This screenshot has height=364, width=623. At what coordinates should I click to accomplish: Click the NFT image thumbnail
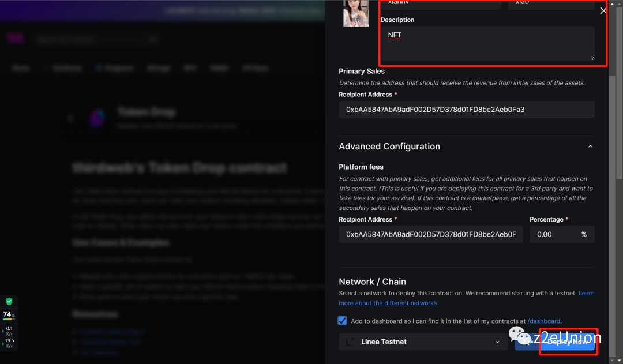356,13
